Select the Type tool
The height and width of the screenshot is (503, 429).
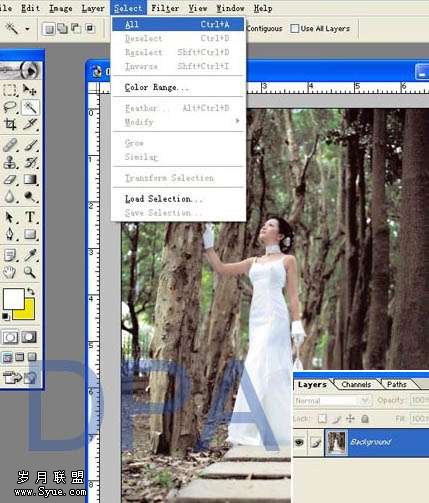30,217
